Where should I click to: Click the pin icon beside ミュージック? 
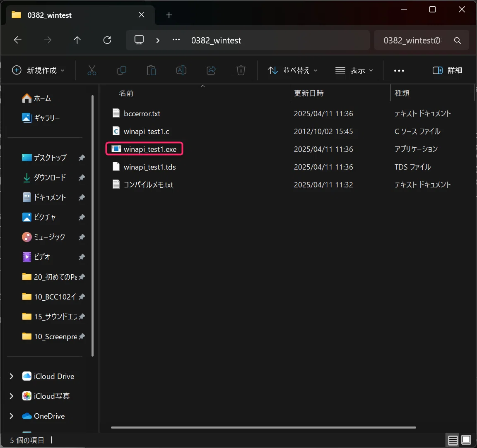click(x=82, y=237)
